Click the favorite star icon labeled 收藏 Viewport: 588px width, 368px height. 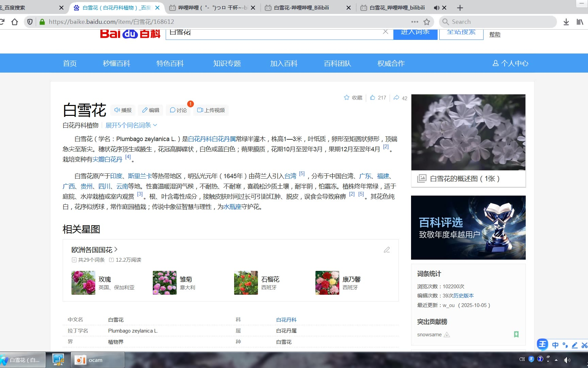(x=347, y=98)
